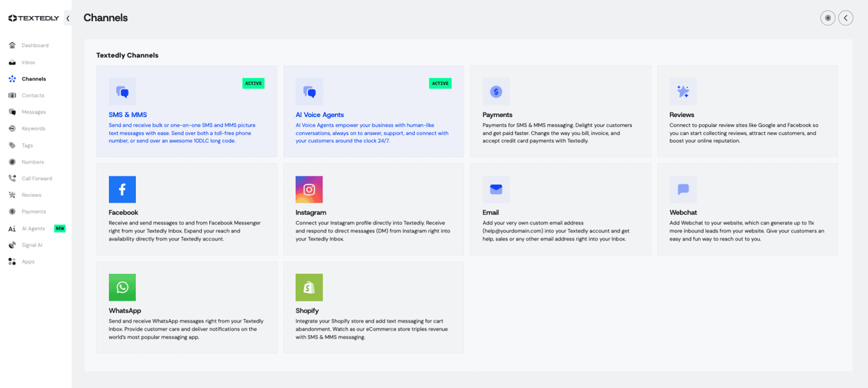868x388 pixels.
Task: Click the Channels page title
Action: pyautogui.click(x=106, y=17)
